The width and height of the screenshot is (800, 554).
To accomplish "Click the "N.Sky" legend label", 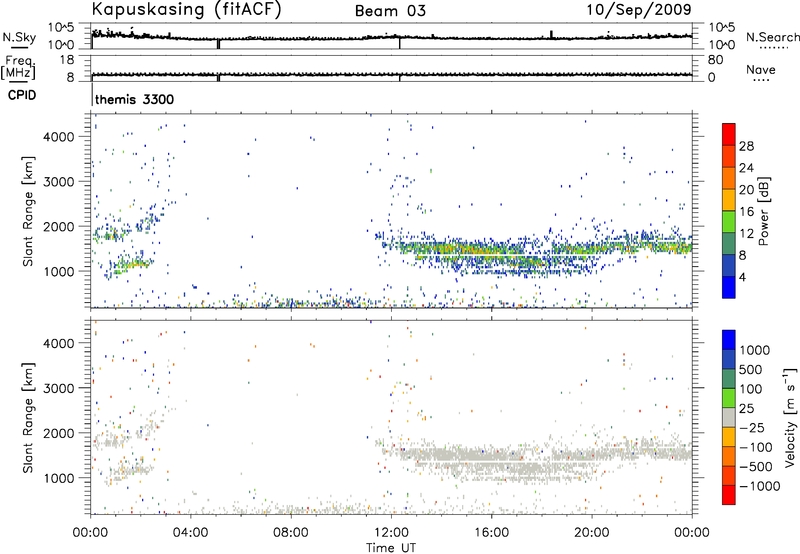I will [19, 38].
